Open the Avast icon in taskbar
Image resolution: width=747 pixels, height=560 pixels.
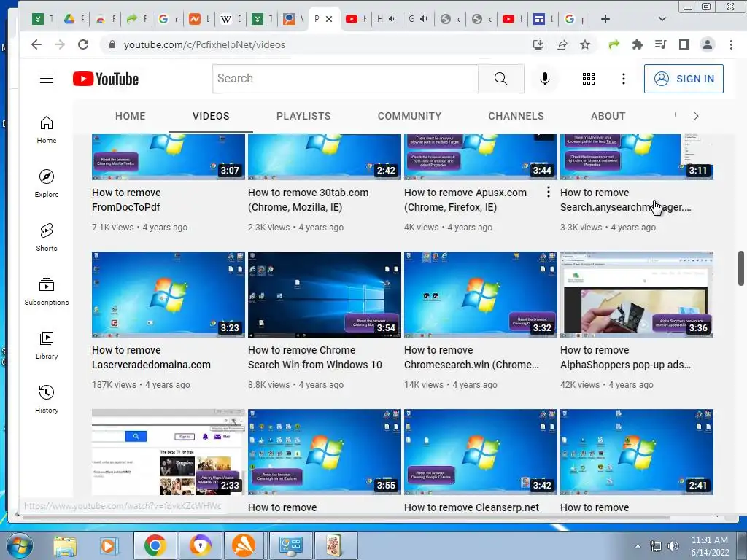tap(243, 545)
